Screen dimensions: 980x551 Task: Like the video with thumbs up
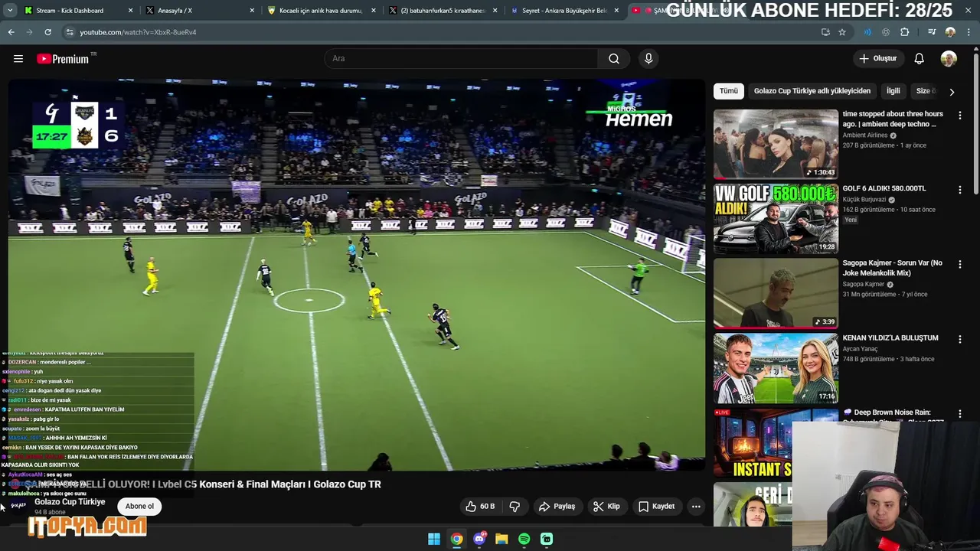tap(480, 507)
